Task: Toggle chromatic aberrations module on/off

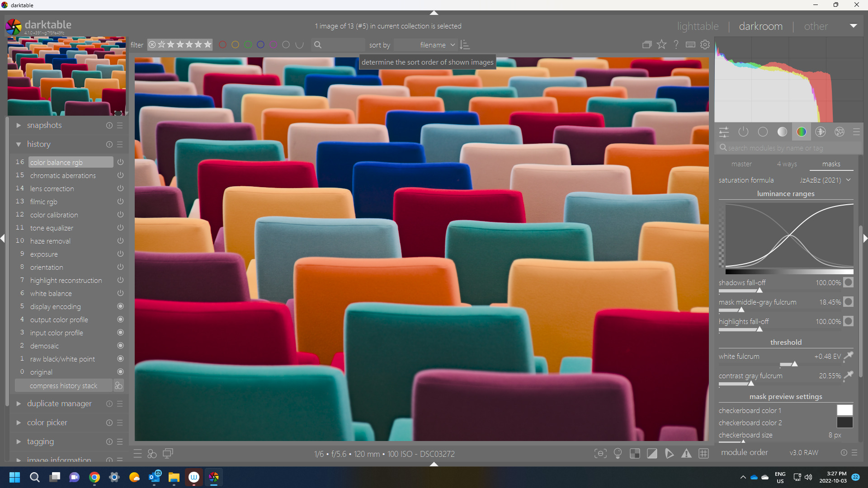Action: (x=120, y=175)
